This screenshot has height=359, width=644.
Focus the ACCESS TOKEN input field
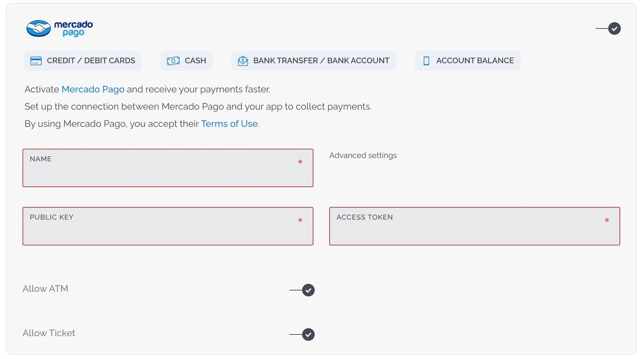(475, 226)
